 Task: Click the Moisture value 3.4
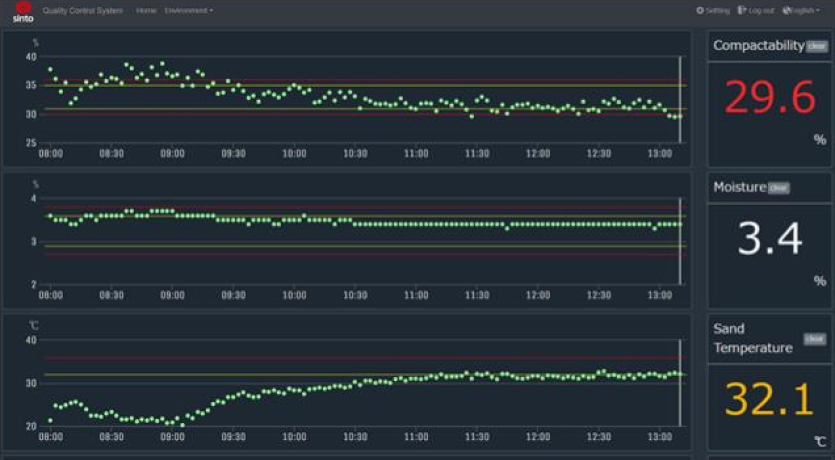coord(769,240)
